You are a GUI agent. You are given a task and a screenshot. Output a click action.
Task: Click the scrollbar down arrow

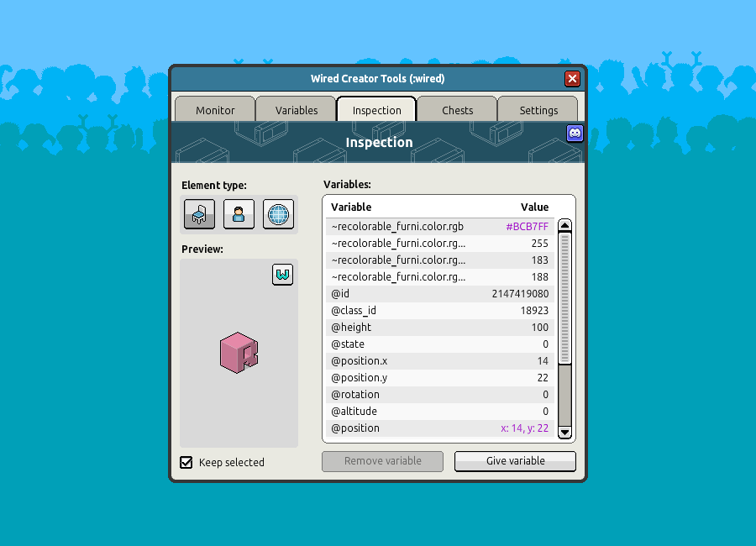564,432
